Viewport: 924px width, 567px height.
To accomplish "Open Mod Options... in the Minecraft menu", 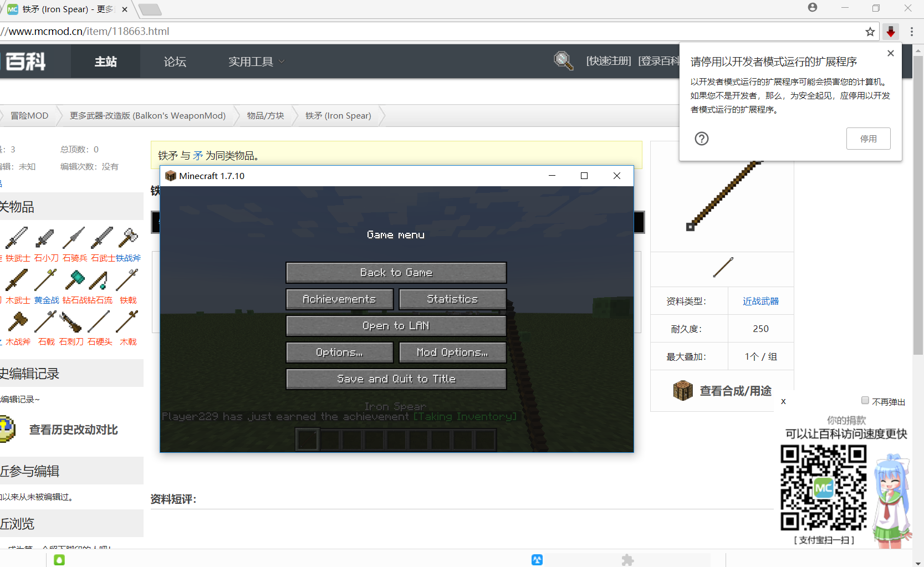I will [453, 353].
